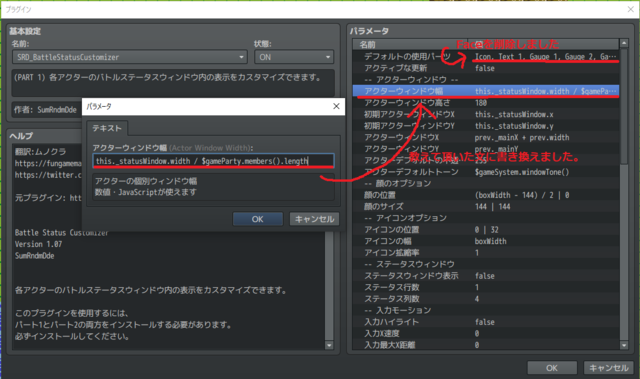Select 入力最大X距離 parameter row
The width and height of the screenshot is (640, 379).
486,345
